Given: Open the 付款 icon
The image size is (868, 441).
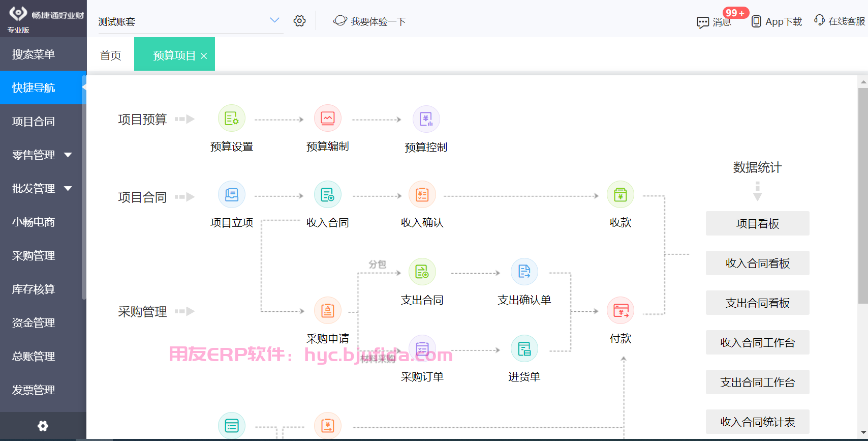Looking at the screenshot, I should [x=621, y=310].
